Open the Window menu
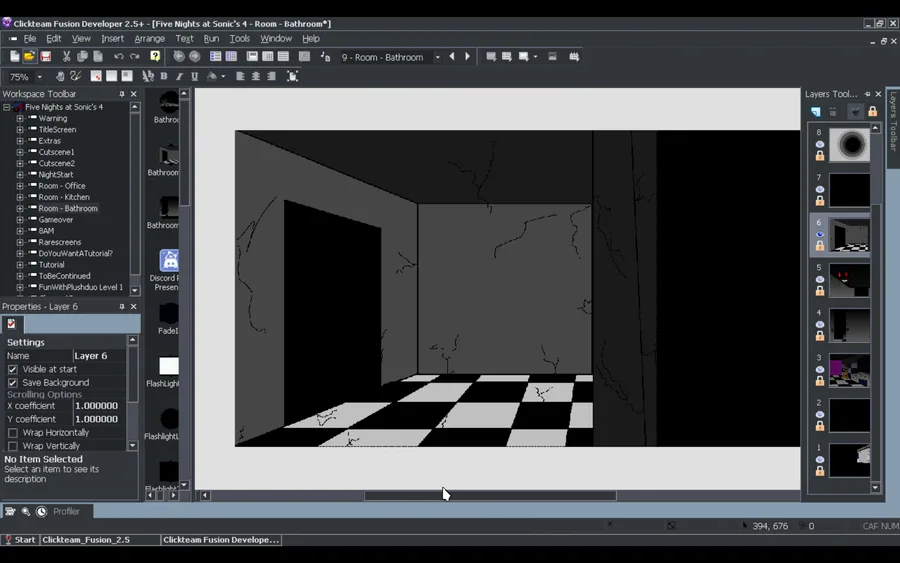 point(276,38)
